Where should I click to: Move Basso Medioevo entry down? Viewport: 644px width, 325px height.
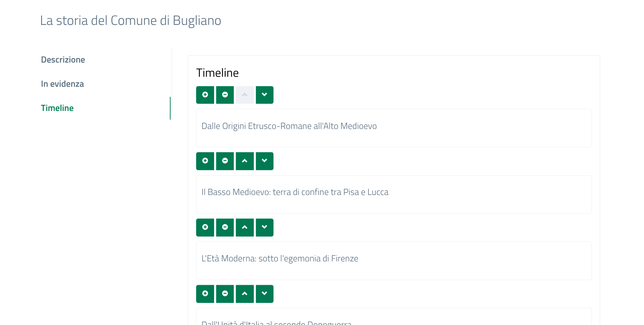pos(265,161)
